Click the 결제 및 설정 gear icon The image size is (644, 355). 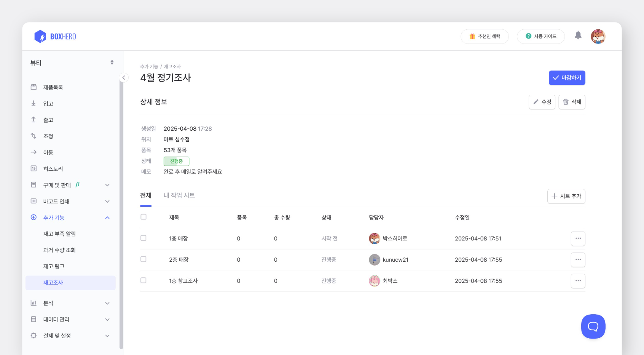coord(33,336)
